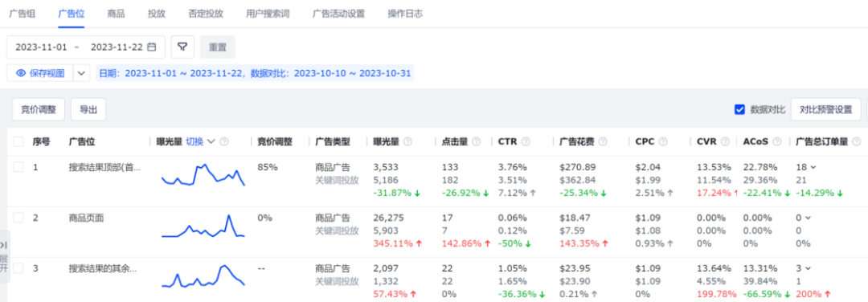Screen dimensions: 868x302
Task: Click the filter funnel icon
Action: pos(182,47)
